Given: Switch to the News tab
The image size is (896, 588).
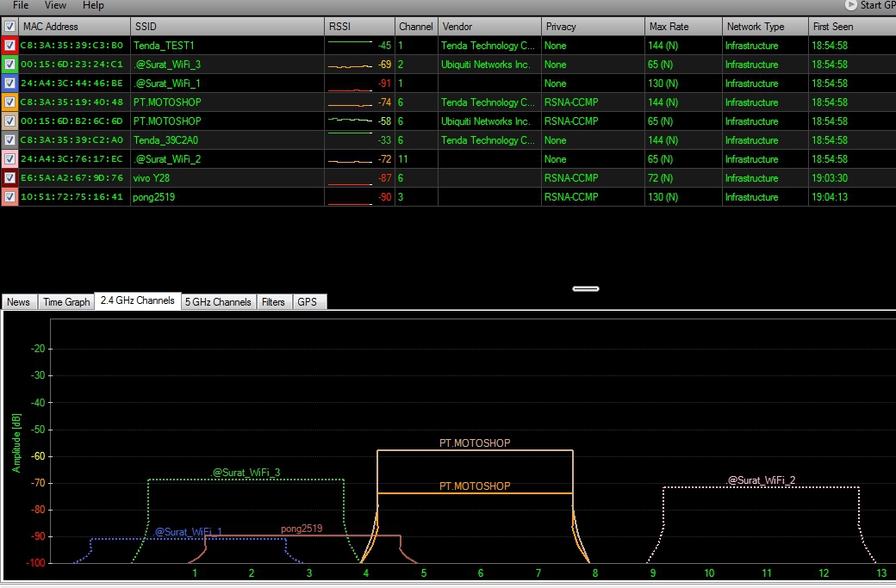Looking at the screenshot, I should 18,302.
